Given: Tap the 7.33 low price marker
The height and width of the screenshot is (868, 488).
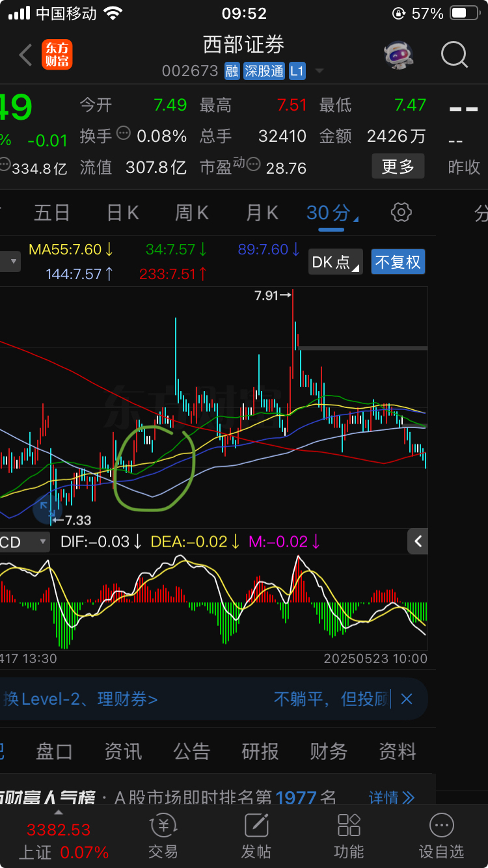Looking at the screenshot, I should [72, 520].
